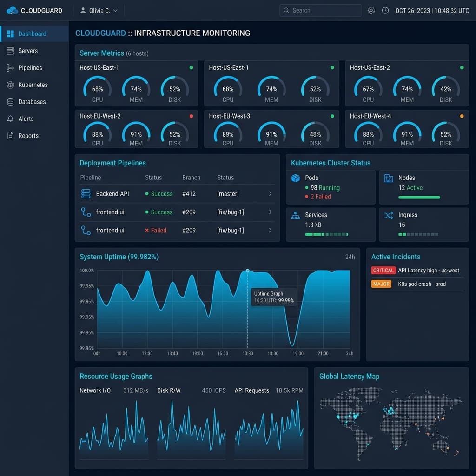Click the Servers stack icon in sidebar
The image size is (476, 476).
pyautogui.click(x=10, y=51)
